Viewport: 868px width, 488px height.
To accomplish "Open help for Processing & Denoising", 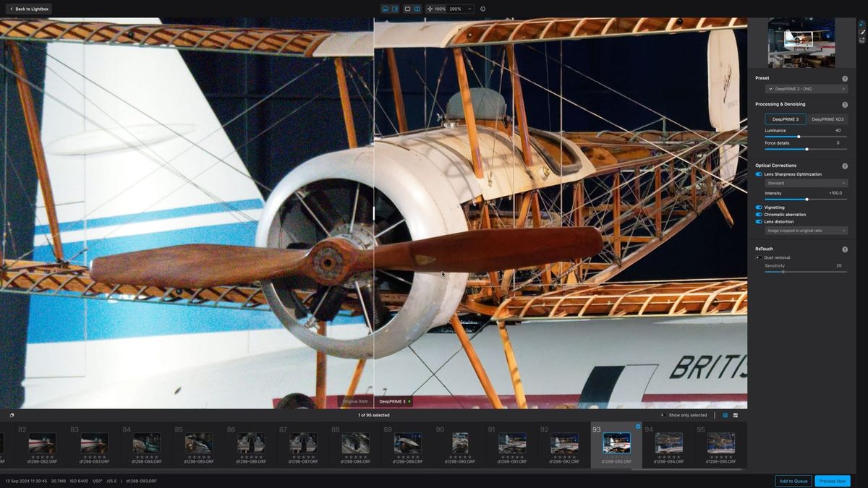I will pos(845,105).
